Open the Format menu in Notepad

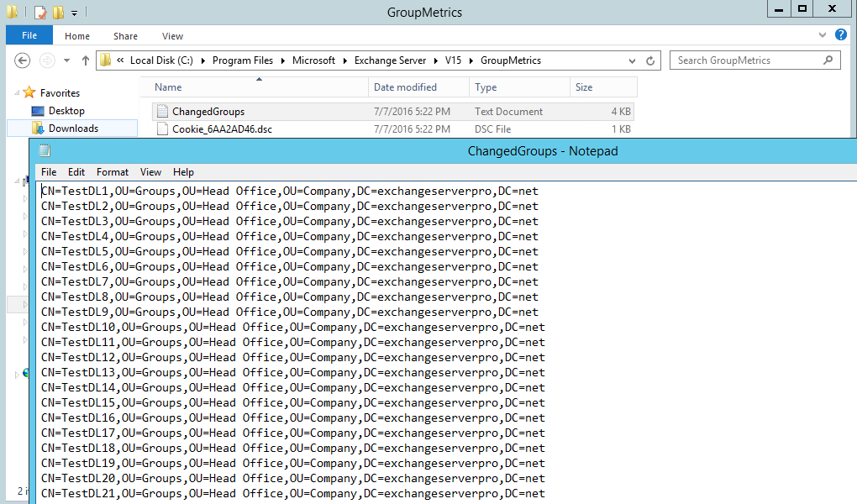112,171
